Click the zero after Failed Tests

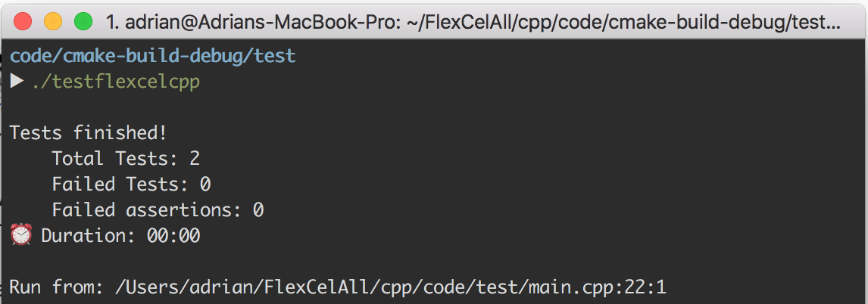click(x=205, y=184)
